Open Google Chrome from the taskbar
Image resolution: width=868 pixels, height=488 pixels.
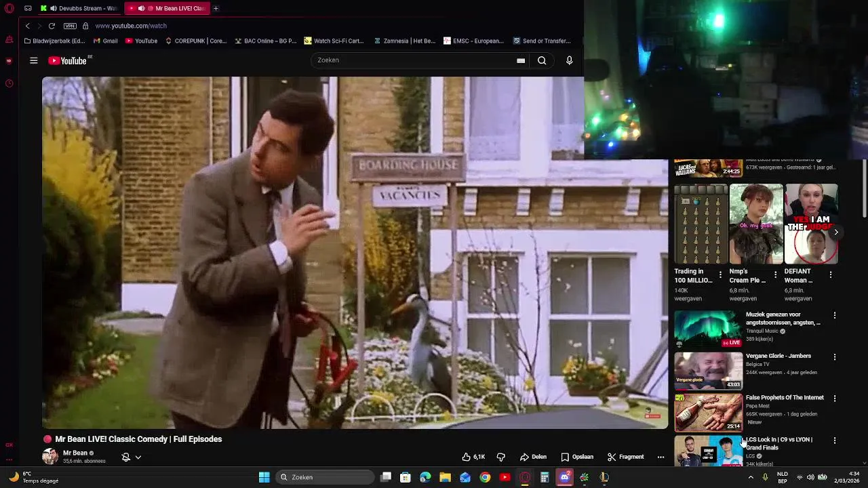click(485, 477)
